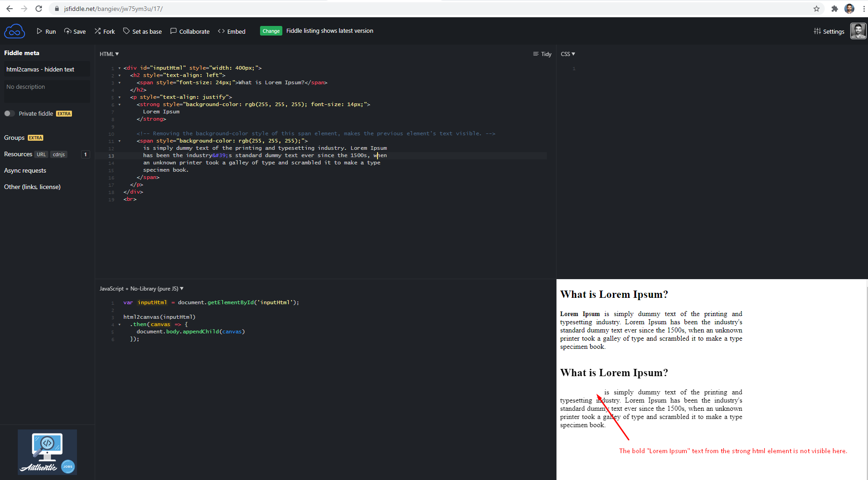Open the Collaborate feature
The width and height of the screenshot is (868, 480).
pos(190,31)
